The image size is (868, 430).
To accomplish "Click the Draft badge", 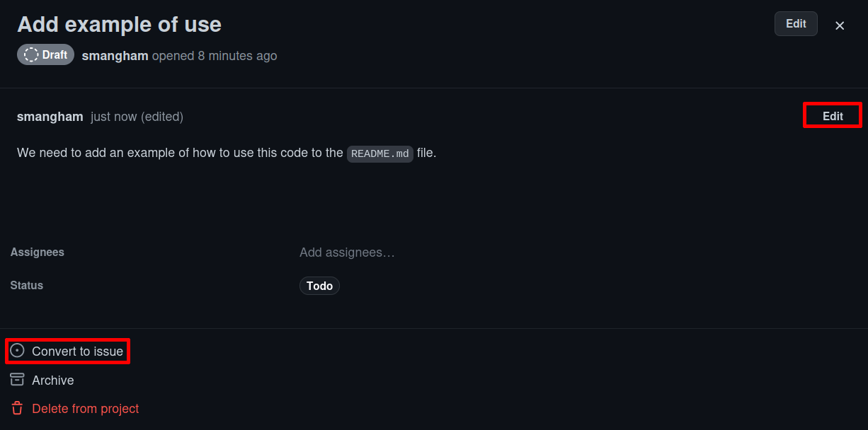I will click(x=45, y=54).
